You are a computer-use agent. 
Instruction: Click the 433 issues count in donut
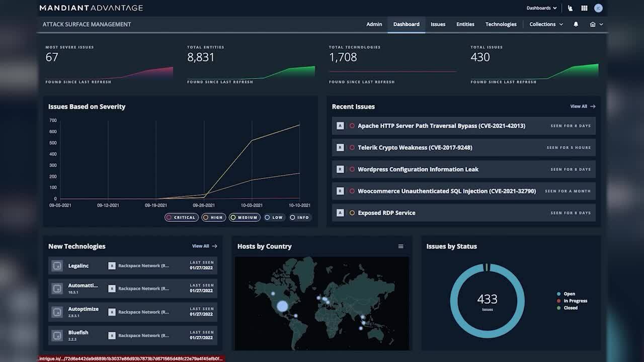pos(487,299)
